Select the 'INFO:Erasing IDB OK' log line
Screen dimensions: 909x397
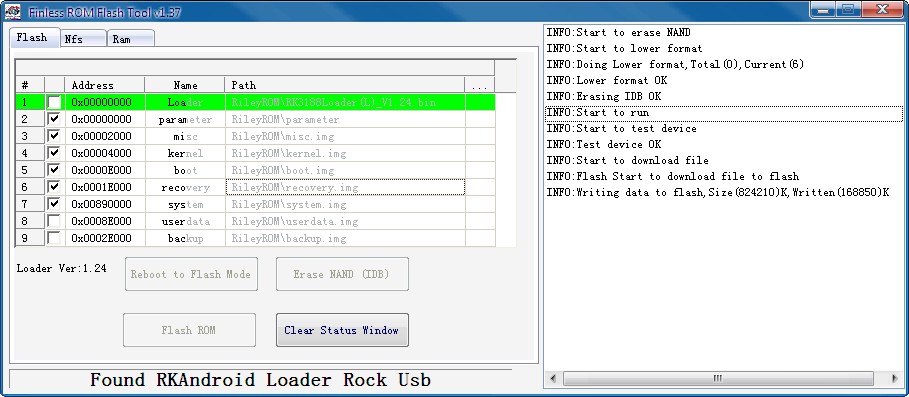(x=724, y=96)
